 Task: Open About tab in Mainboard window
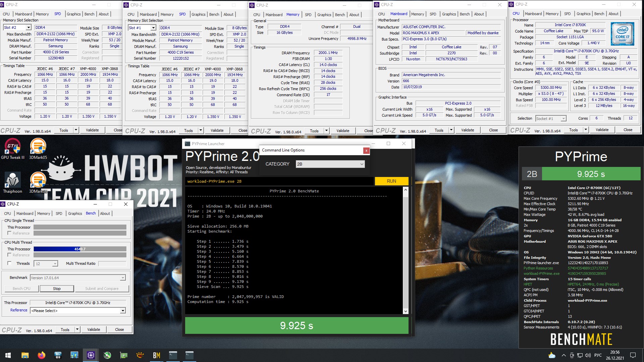[479, 14]
